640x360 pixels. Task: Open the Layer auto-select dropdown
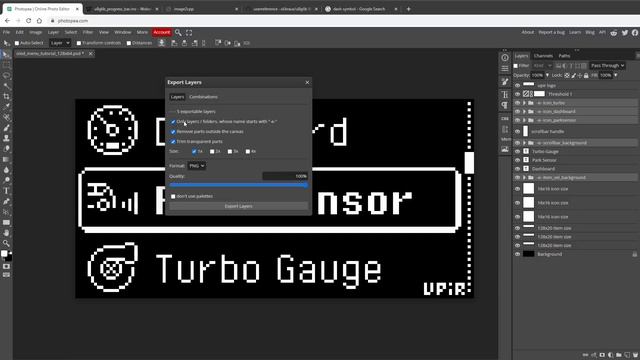pos(60,43)
